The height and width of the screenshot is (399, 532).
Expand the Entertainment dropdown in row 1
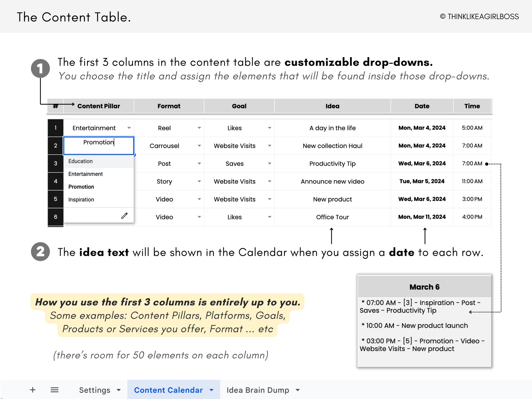click(129, 128)
